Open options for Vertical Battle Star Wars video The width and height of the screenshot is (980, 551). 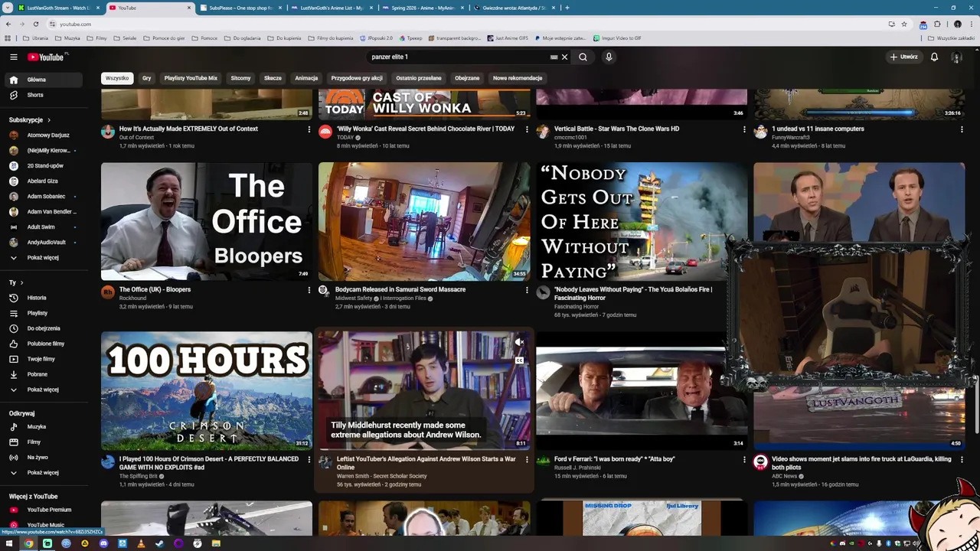(744, 129)
